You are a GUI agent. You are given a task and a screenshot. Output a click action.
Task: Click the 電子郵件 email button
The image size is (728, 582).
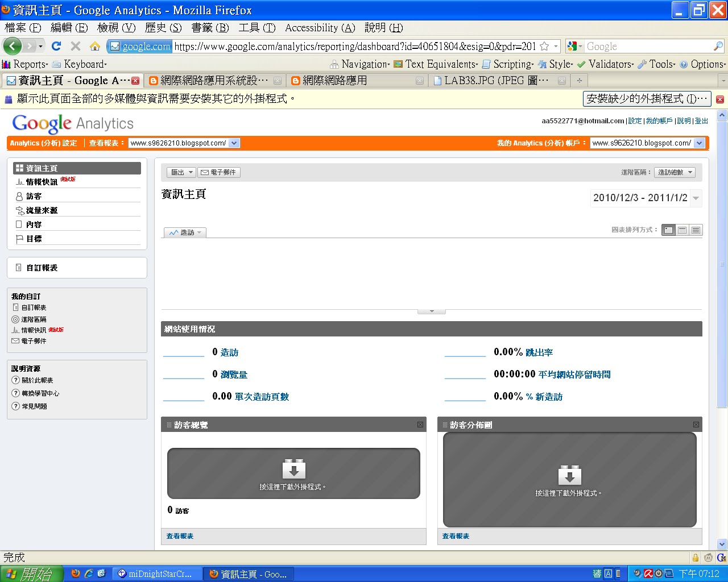click(219, 172)
